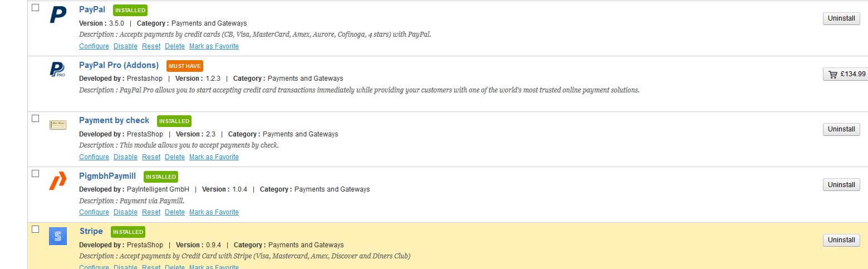The height and width of the screenshot is (269, 868).
Task: Mark PigmbhPaymill as Favorite
Action: pyautogui.click(x=214, y=212)
